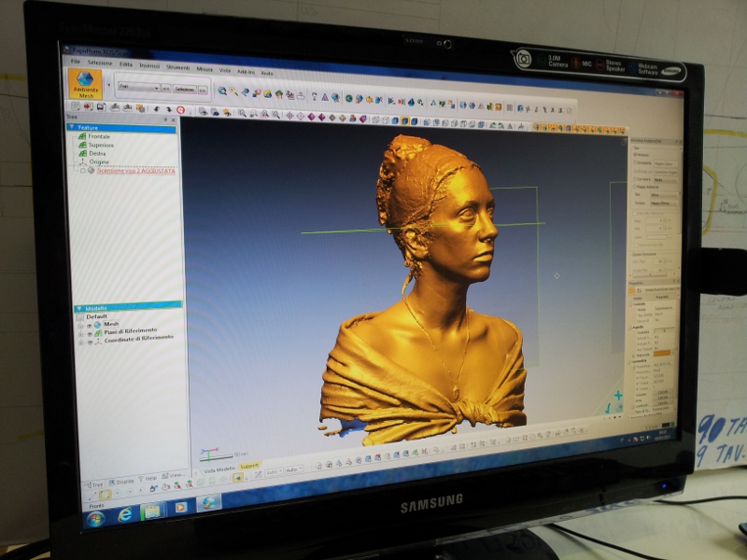The width and height of the screenshot is (747, 560).
Task: Open the Texture dropdown in the analysis panel
Action: pos(664,203)
